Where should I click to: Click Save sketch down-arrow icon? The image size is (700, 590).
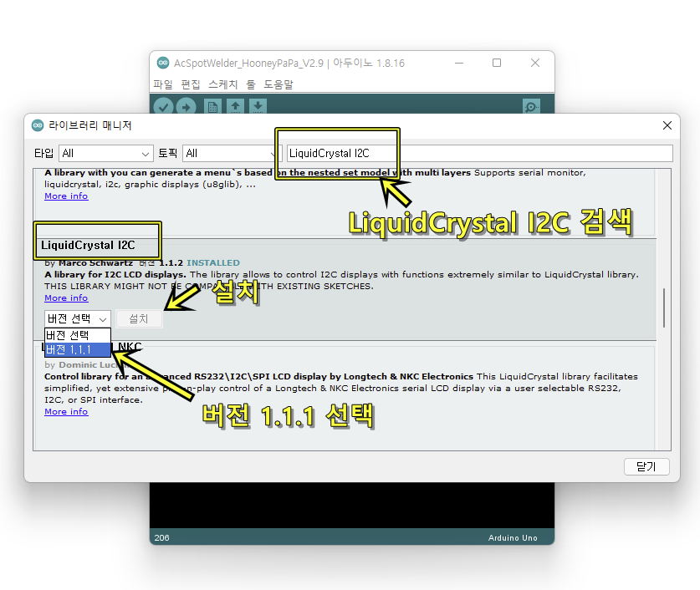point(258,106)
